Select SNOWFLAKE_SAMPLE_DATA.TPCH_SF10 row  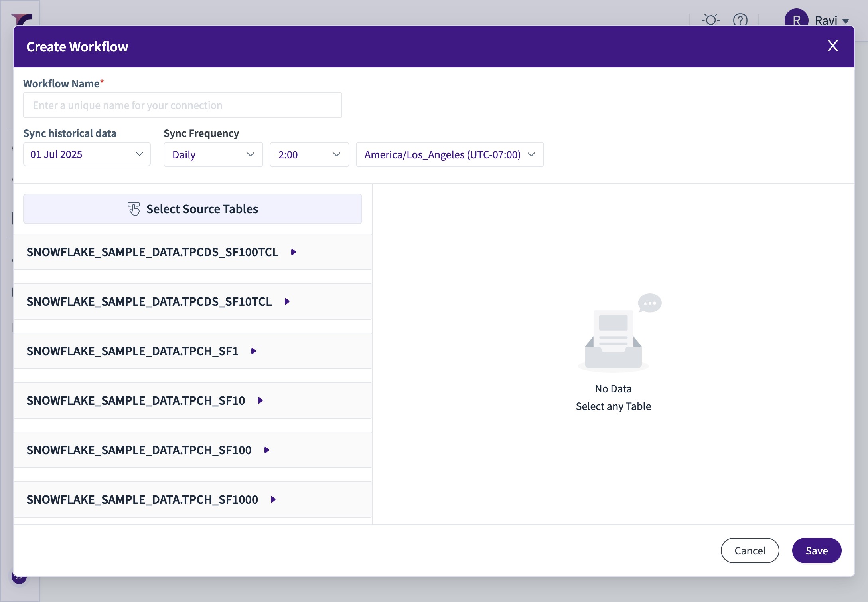[136, 401]
